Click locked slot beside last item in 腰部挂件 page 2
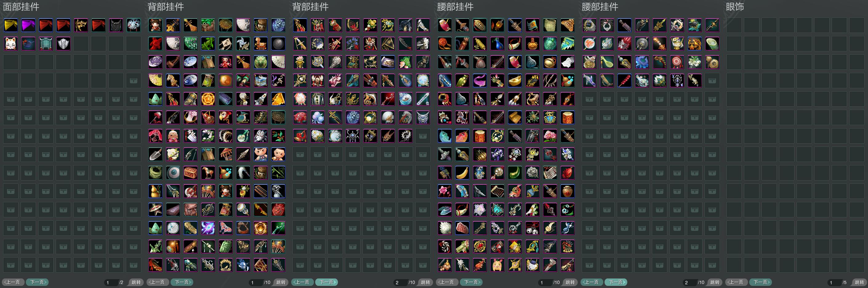This screenshot has height=288, width=868. click(x=712, y=81)
